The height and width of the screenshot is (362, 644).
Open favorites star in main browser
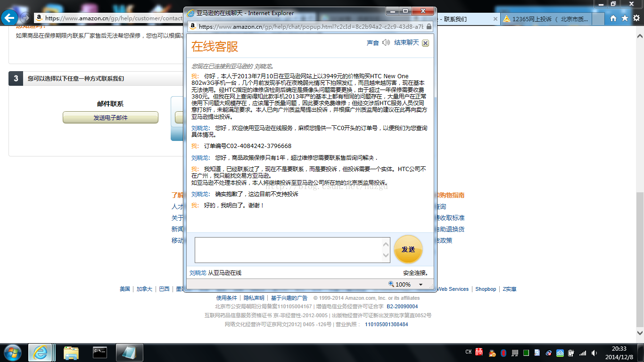click(625, 18)
